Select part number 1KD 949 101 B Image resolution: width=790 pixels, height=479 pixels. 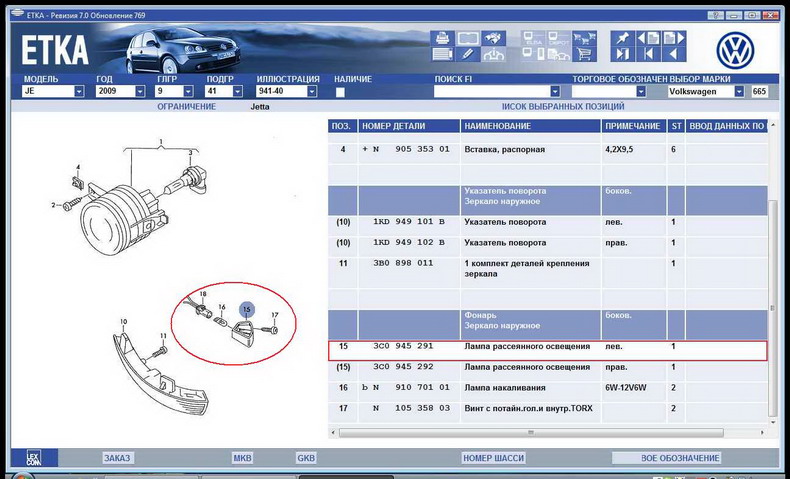tap(409, 222)
